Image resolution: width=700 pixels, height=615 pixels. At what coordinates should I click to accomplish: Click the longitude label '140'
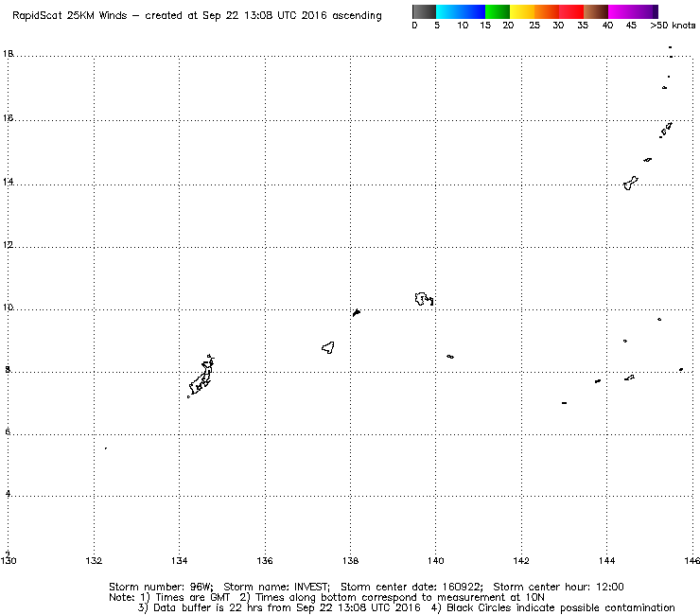[436, 560]
